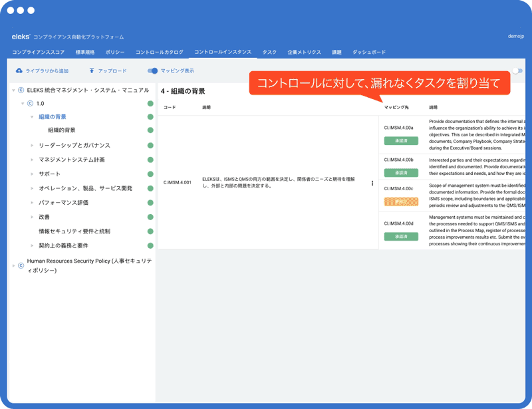Select the コントロールインスタンス tab
The height and width of the screenshot is (409, 532).
coord(223,52)
